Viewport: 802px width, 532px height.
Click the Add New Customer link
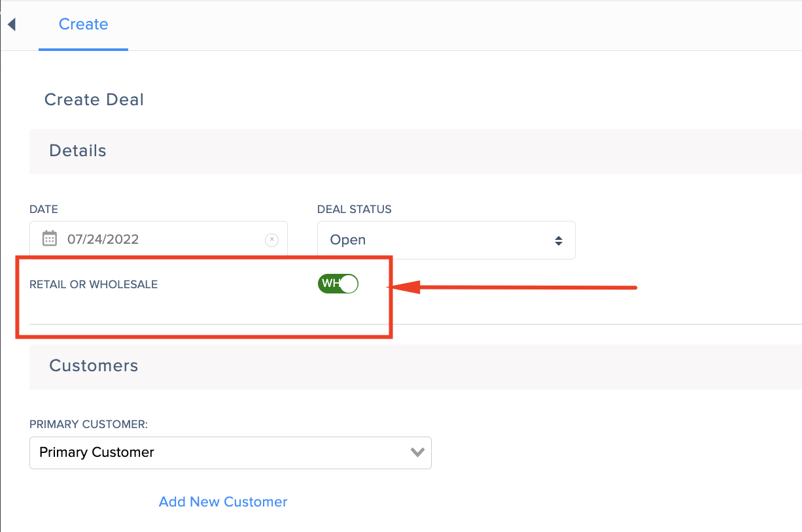[x=223, y=502]
